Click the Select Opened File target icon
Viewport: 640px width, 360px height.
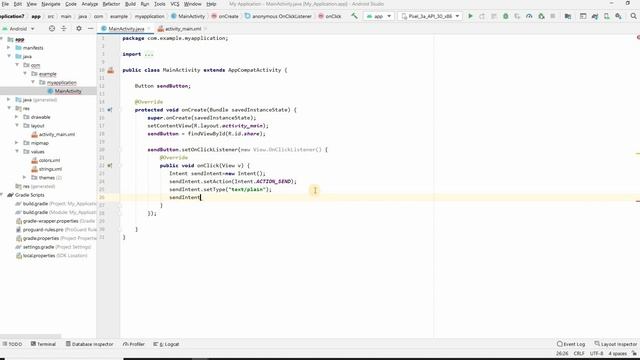point(51,29)
